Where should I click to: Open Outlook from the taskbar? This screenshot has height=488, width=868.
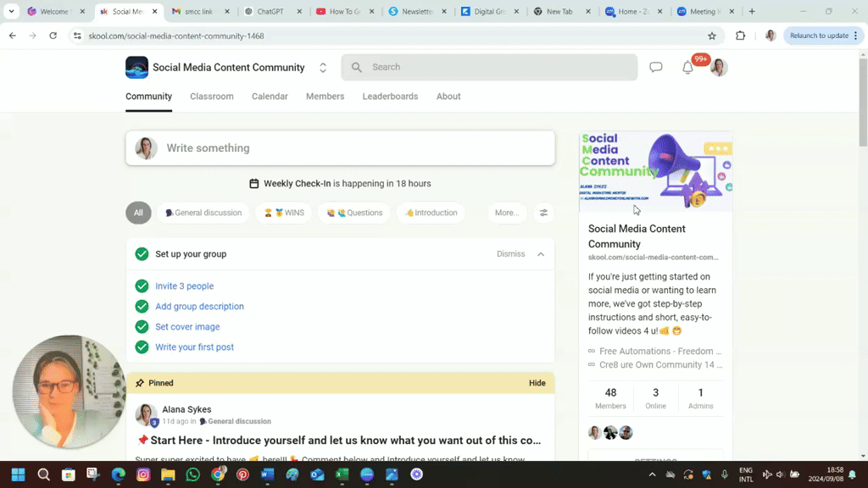[317, 474]
